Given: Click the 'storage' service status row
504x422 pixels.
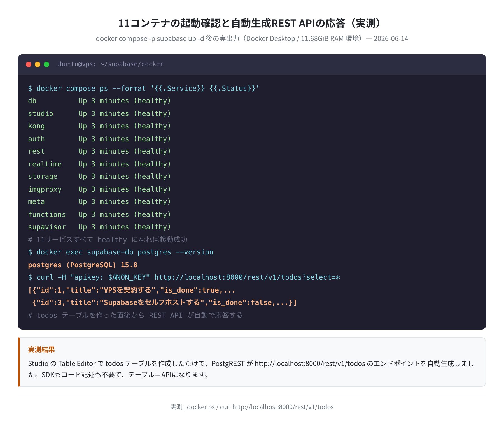Looking at the screenshot, I should point(99,177).
